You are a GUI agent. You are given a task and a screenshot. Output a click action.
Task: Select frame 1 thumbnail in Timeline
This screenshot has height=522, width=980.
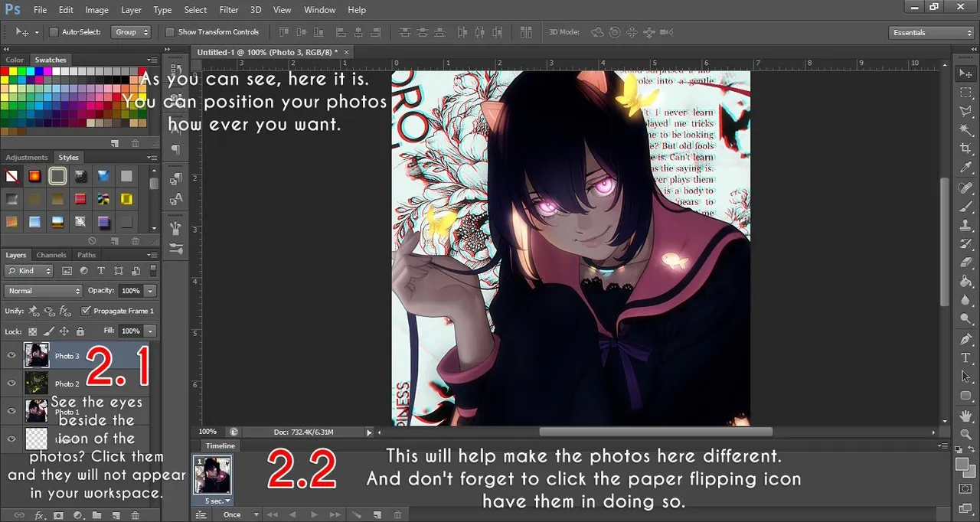point(212,475)
